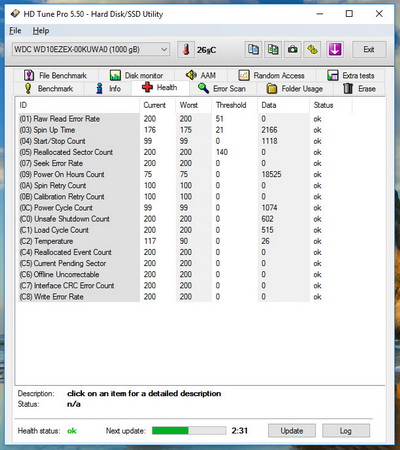Open the File menu

tap(15, 31)
